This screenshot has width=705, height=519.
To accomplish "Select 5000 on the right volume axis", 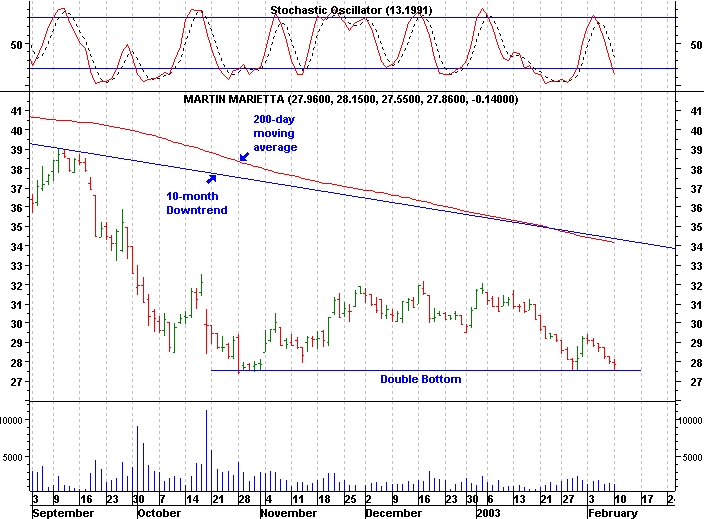I will point(692,457).
